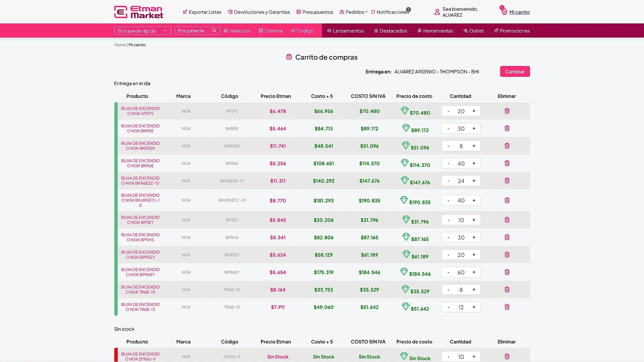Click the Por patente search field
Screen dimensions: 644x362
point(197,31)
